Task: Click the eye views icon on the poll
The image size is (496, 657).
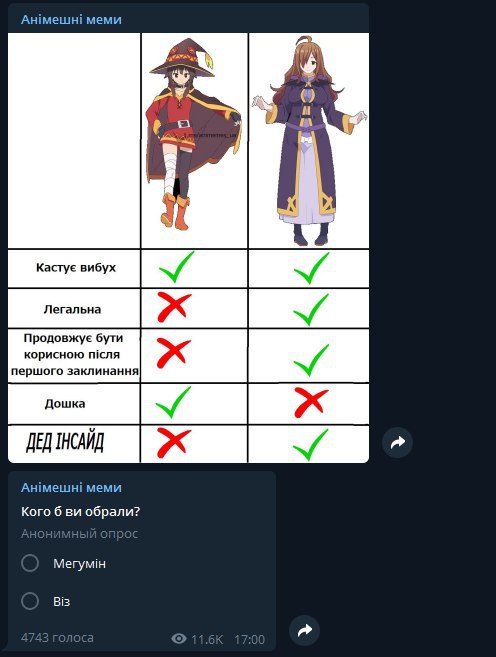Action: pyautogui.click(x=179, y=639)
